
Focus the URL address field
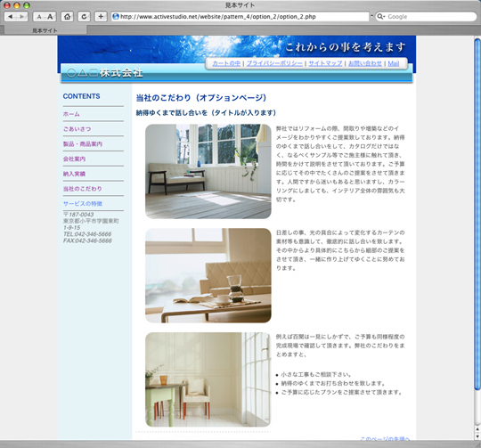240,17
